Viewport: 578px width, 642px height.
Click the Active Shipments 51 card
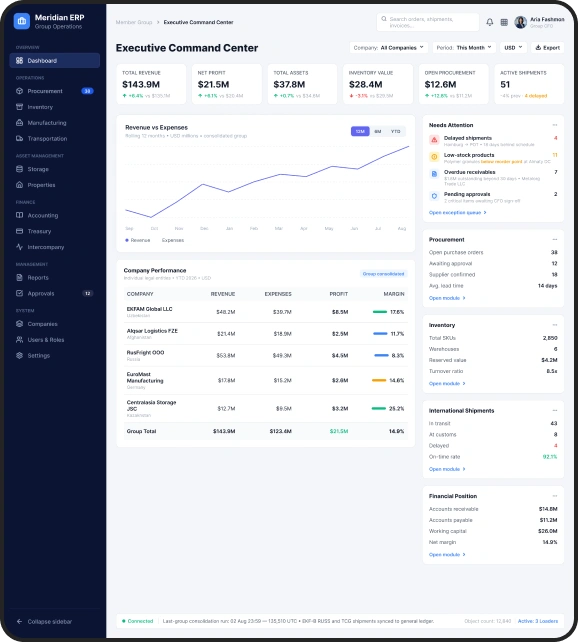(x=529, y=84)
